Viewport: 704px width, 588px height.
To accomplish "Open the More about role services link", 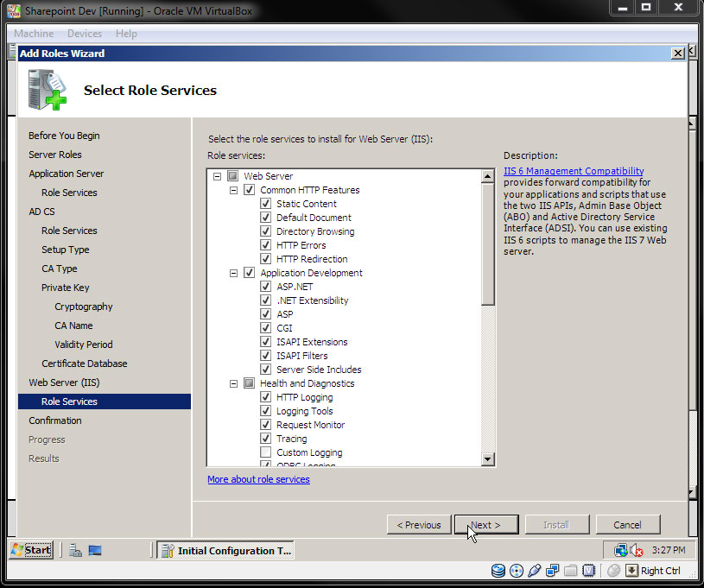I will 258,479.
